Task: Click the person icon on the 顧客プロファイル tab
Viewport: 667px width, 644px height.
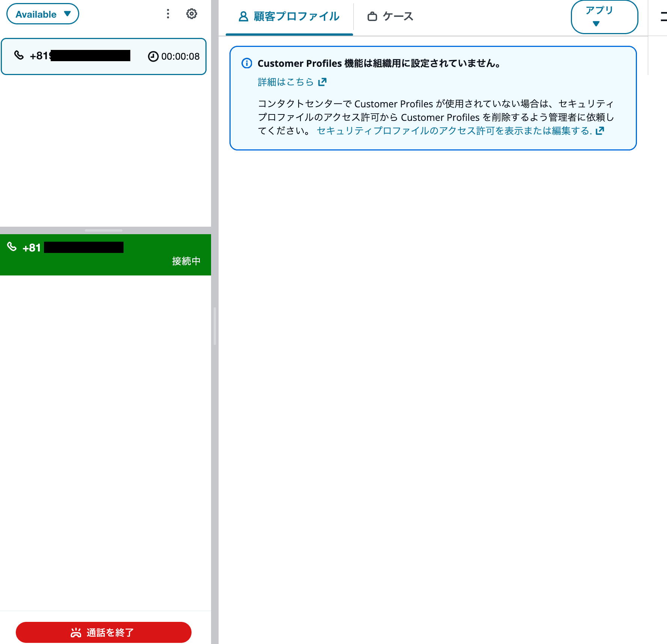Action: pos(243,16)
